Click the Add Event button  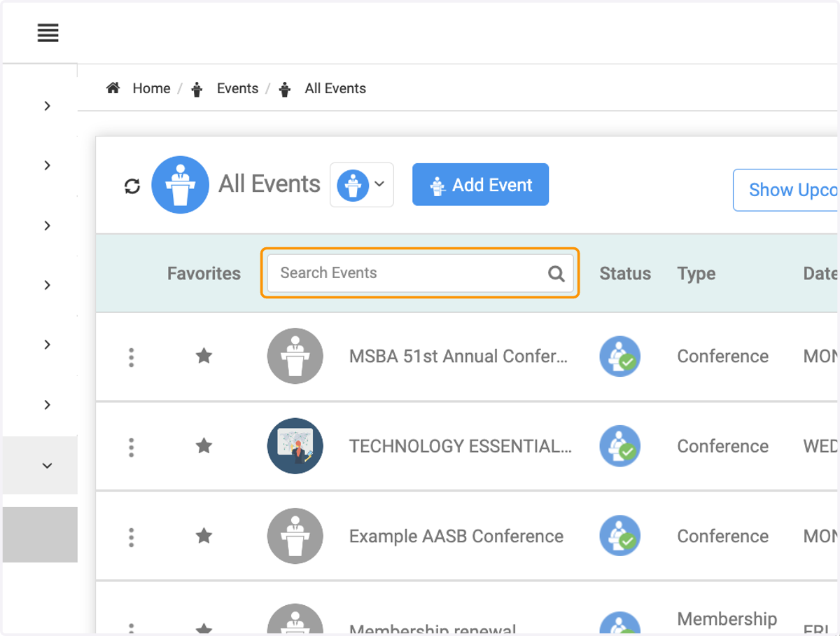coord(480,185)
